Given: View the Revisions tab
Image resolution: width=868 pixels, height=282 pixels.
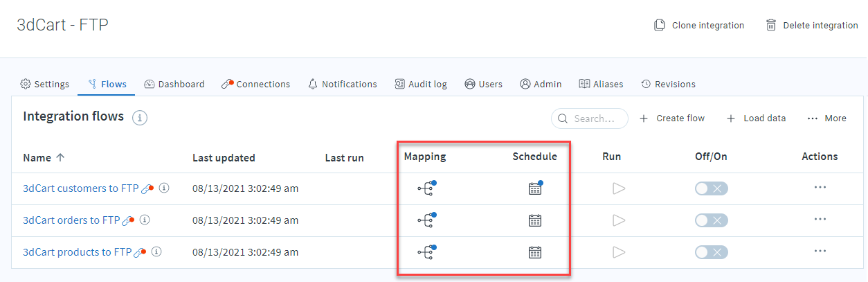Looking at the screenshot, I should click(668, 84).
